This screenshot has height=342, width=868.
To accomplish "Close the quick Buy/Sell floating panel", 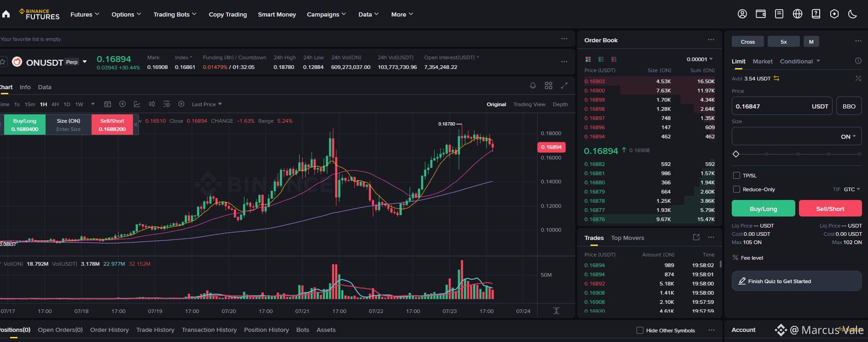I will [x=136, y=125].
